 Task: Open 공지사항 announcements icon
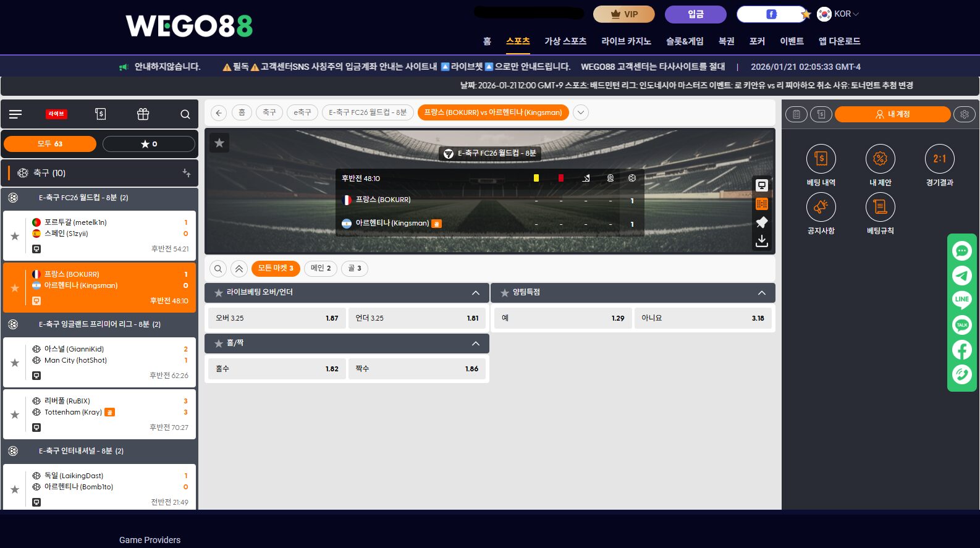point(821,208)
